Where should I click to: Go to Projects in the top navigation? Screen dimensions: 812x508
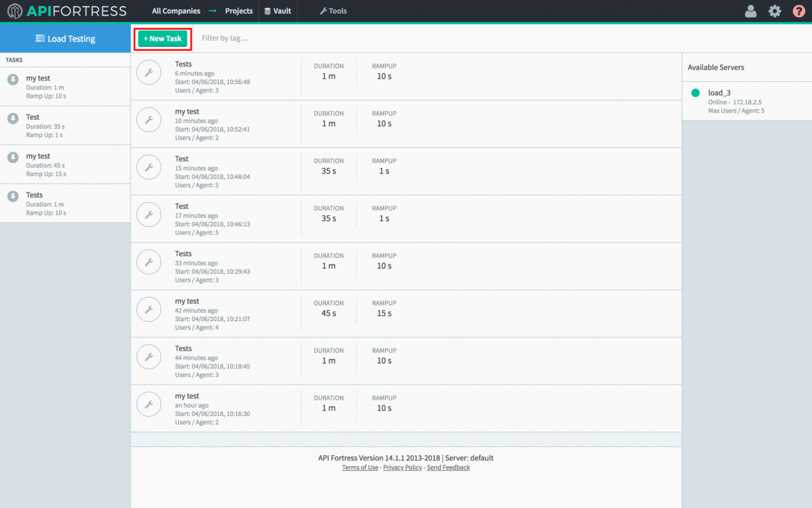(239, 11)
